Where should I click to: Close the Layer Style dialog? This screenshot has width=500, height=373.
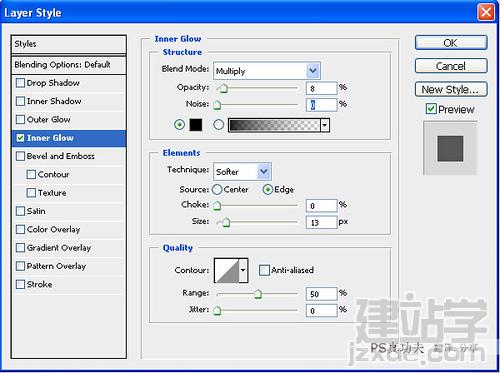(x=486, y=12)
